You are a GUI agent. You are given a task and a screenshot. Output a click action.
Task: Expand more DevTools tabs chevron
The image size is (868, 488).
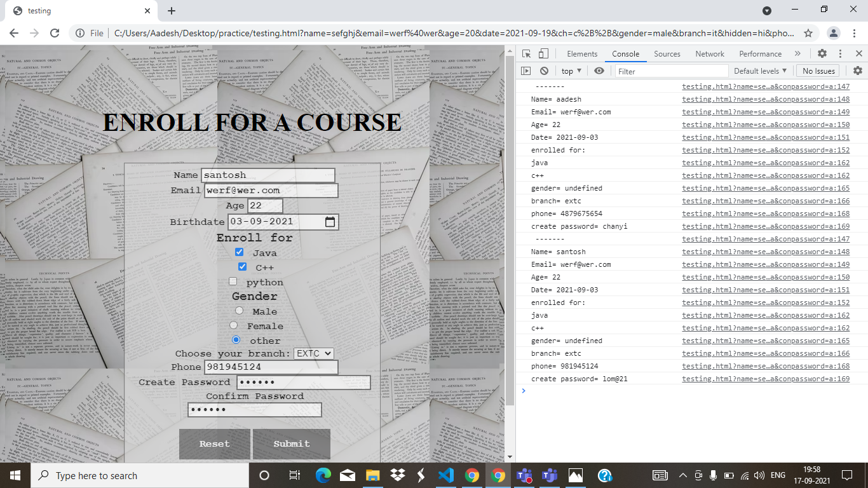[x=797, y=54]
